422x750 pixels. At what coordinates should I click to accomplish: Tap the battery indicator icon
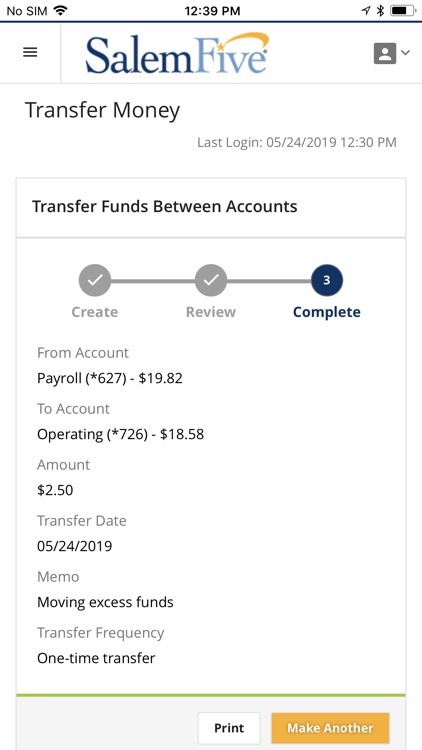[402, 11]
